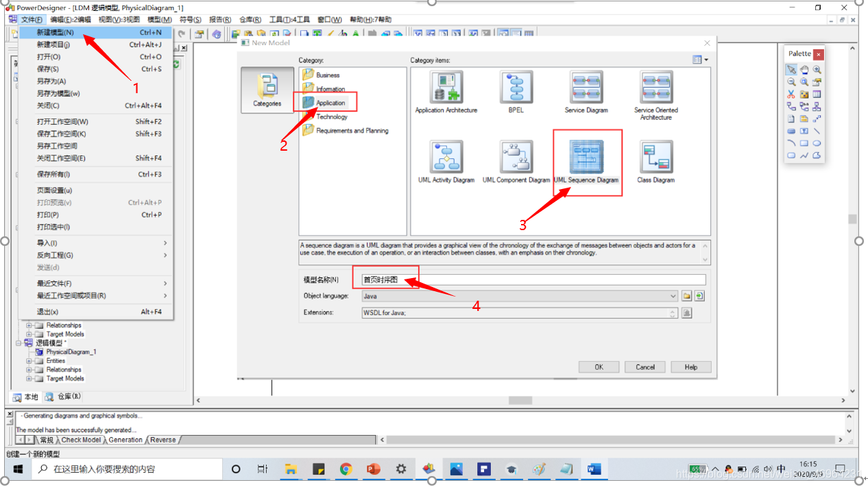Select the Polyline tool in Palette
Viewport: 868px width, 487px height.
(x=804, y=155)
